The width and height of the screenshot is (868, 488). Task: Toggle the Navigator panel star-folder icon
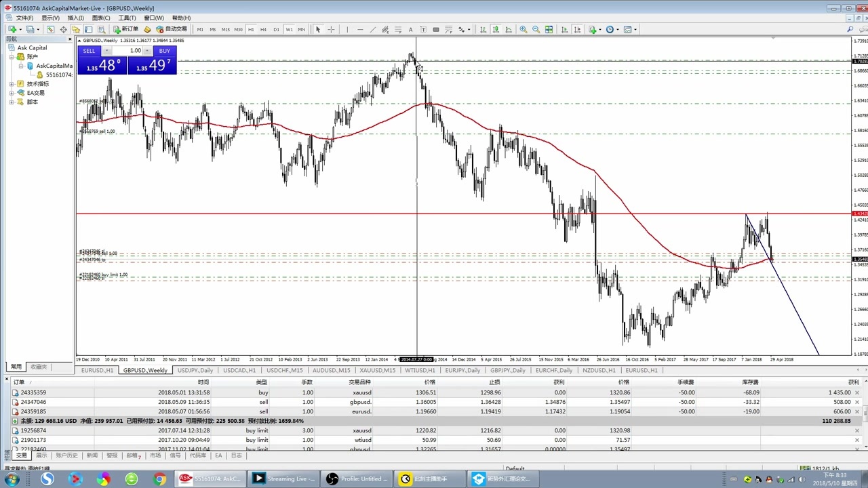76,29
